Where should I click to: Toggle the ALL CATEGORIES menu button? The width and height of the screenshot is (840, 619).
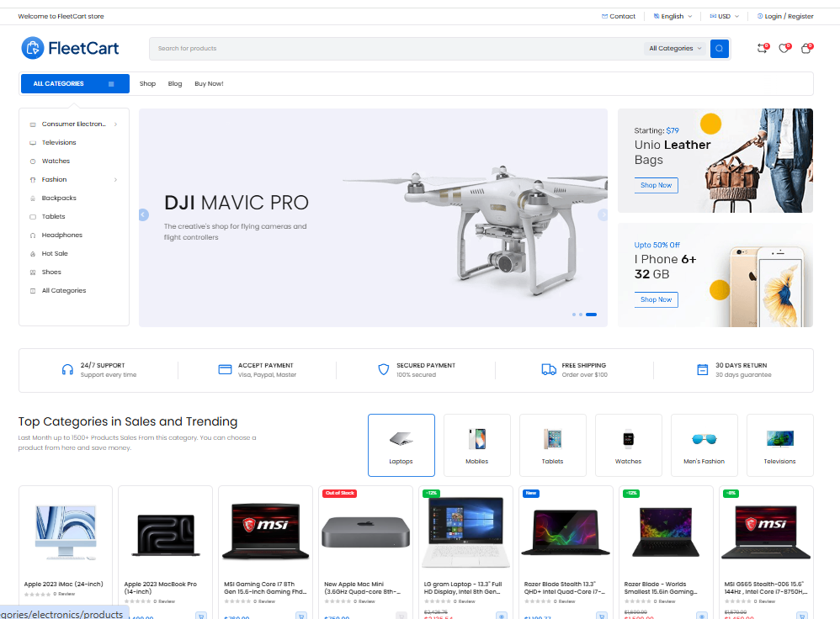click(74, 84)
